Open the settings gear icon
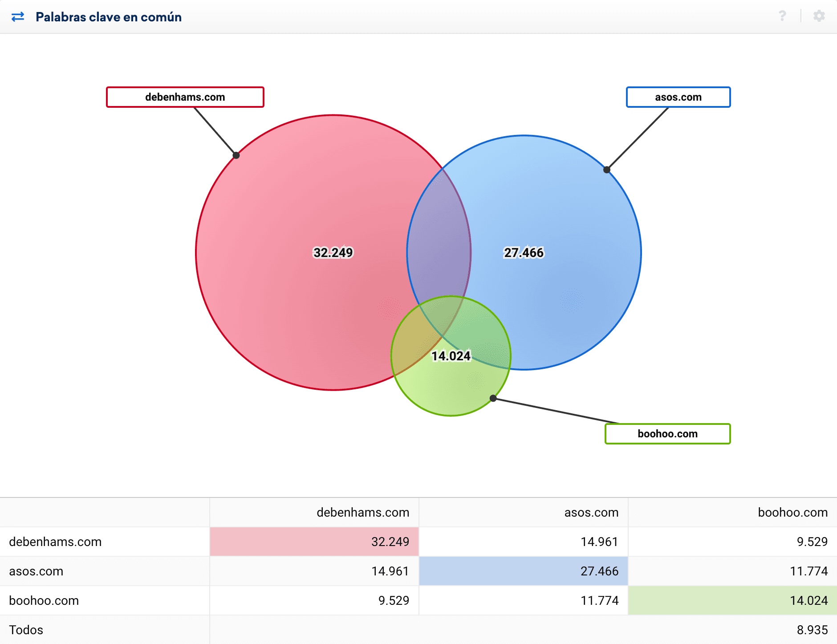Image resolution: width=837 pixels, height=644 pixels. [x=819, y=16]
